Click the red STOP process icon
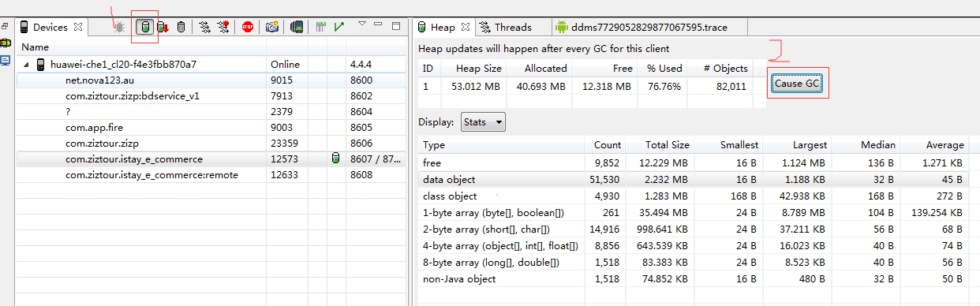980x306 pixels. (248, 27)
